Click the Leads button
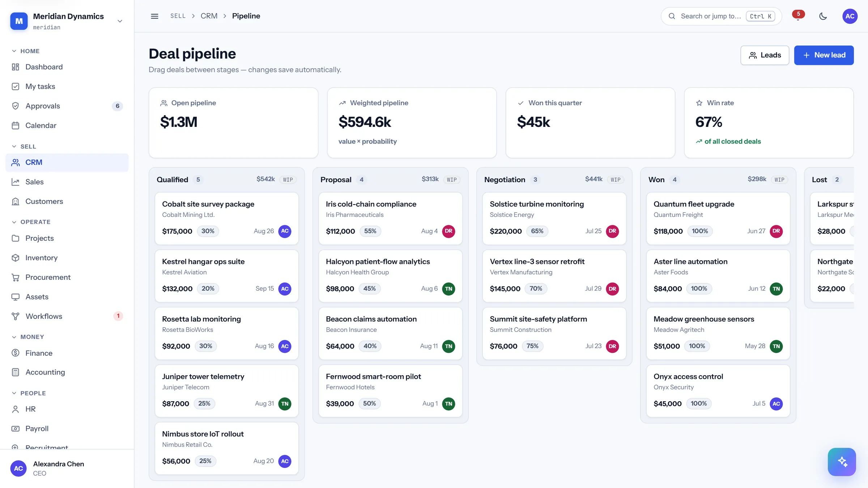This screenshot has width=868, height=488. (x=765, y=55)
